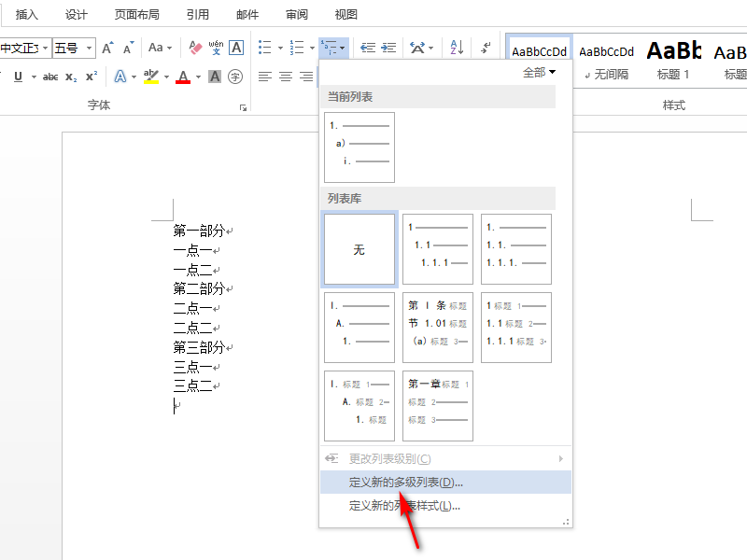Open the font size 五号 dropdown
The width and height of the screenshot is (747, 560).
(74, 48)
